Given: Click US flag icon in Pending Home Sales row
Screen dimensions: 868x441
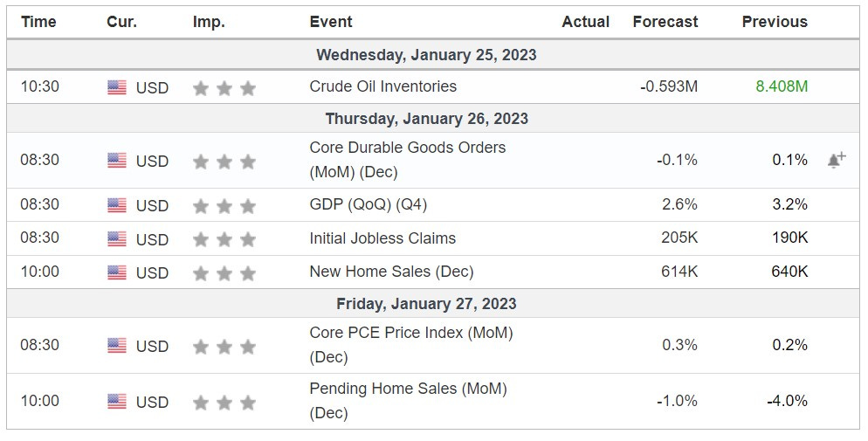Looking at the screenshot, I should pyautogui.click(x=117, y=401).
